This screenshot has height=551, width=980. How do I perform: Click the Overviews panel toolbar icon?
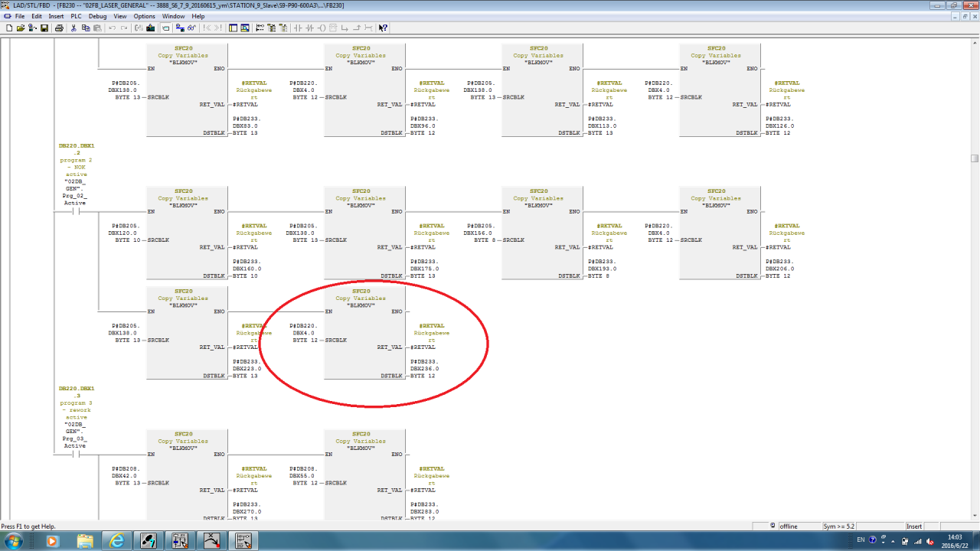[x=233, y=28]
